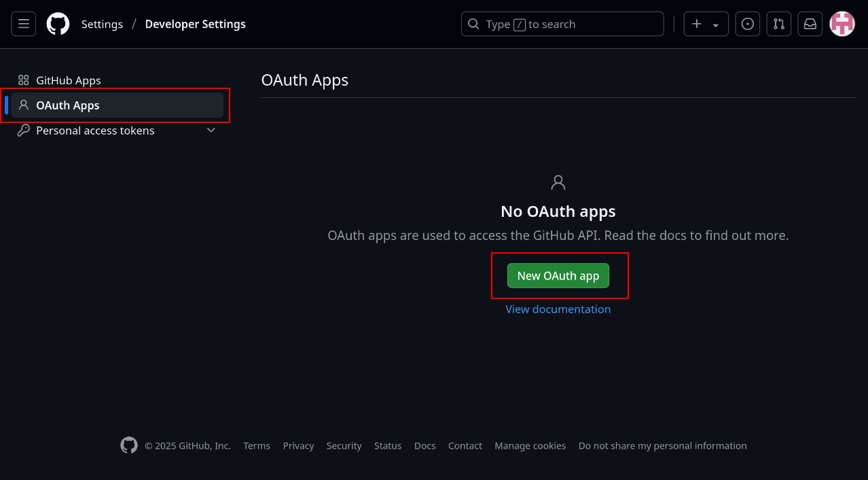Open the navigation hamburger menu

coord(23,24)
